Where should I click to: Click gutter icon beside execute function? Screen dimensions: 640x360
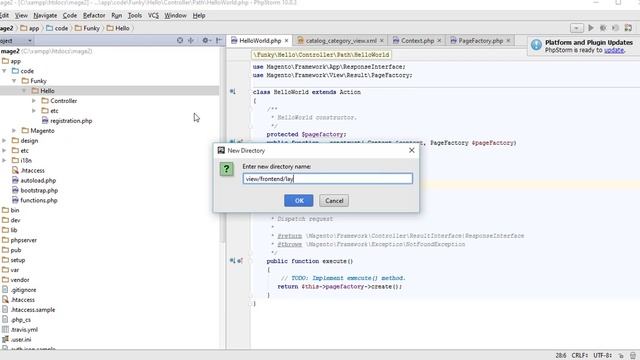[236, 261]
